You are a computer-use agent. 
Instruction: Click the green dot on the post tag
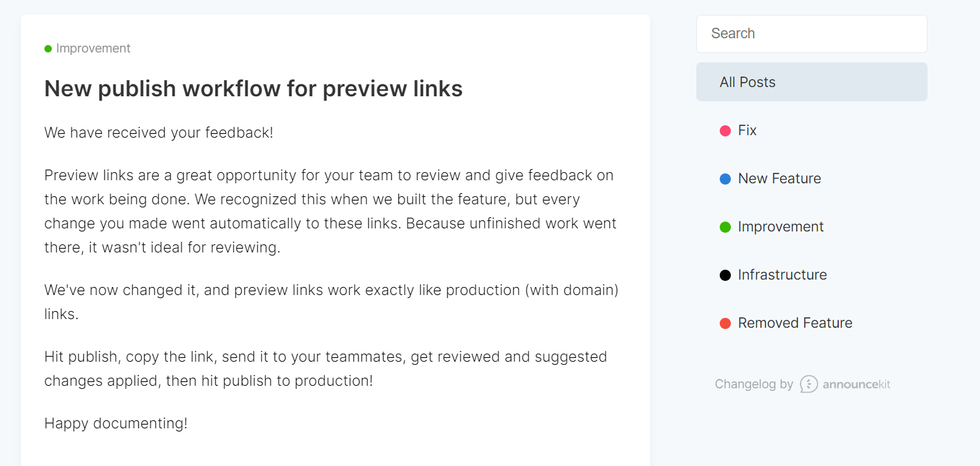48,49
